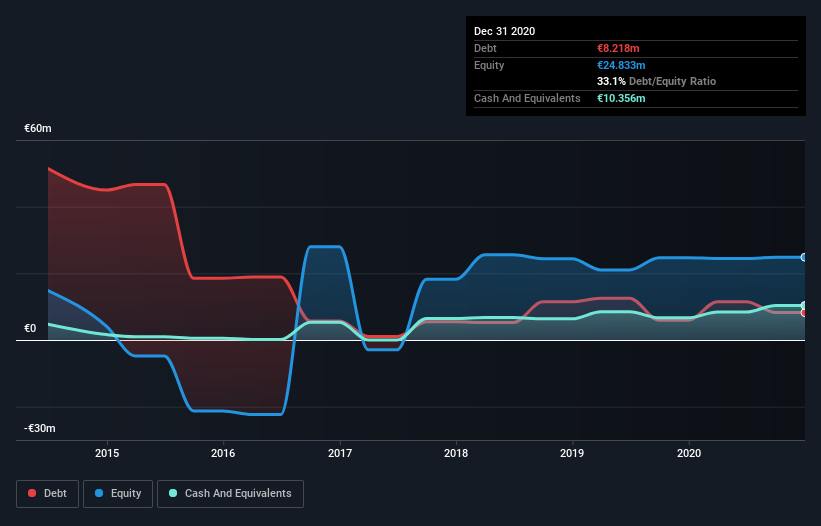Click the 2017 x-axis label
This screenshot has width=821, height=526.
coord(340,453)
